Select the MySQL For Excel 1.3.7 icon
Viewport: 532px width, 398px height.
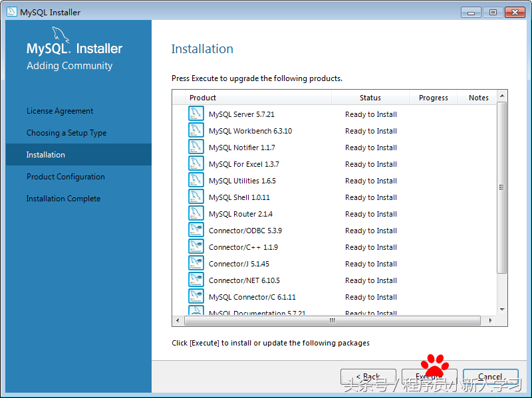(196, 163)
